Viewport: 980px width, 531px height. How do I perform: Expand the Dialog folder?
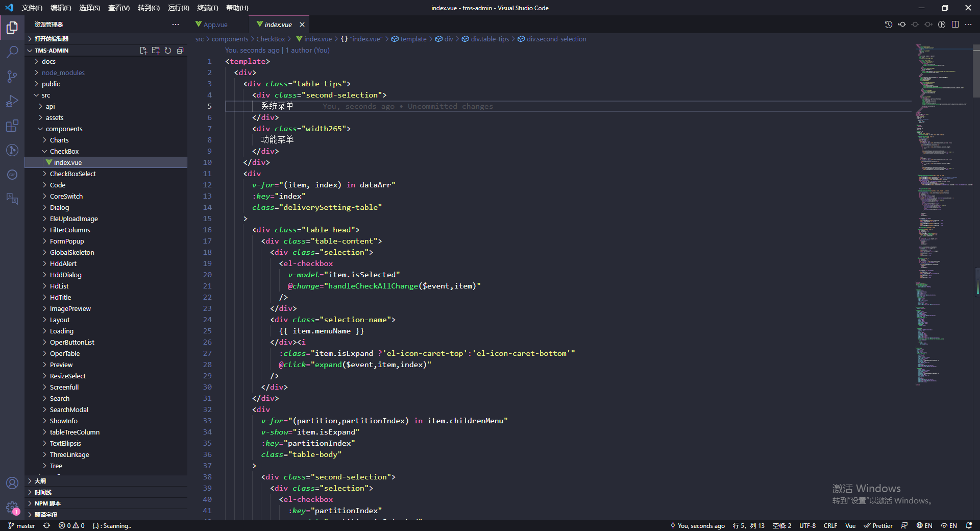click(106, 207)
